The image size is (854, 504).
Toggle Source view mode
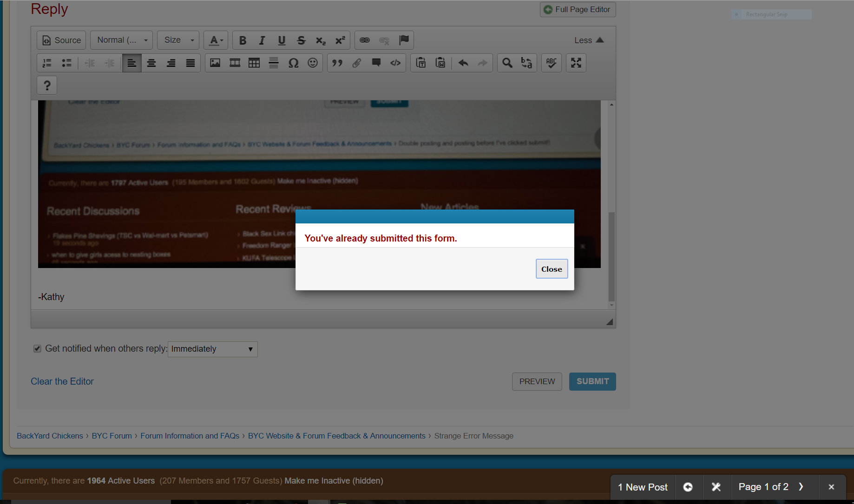(x=62, y=40)
